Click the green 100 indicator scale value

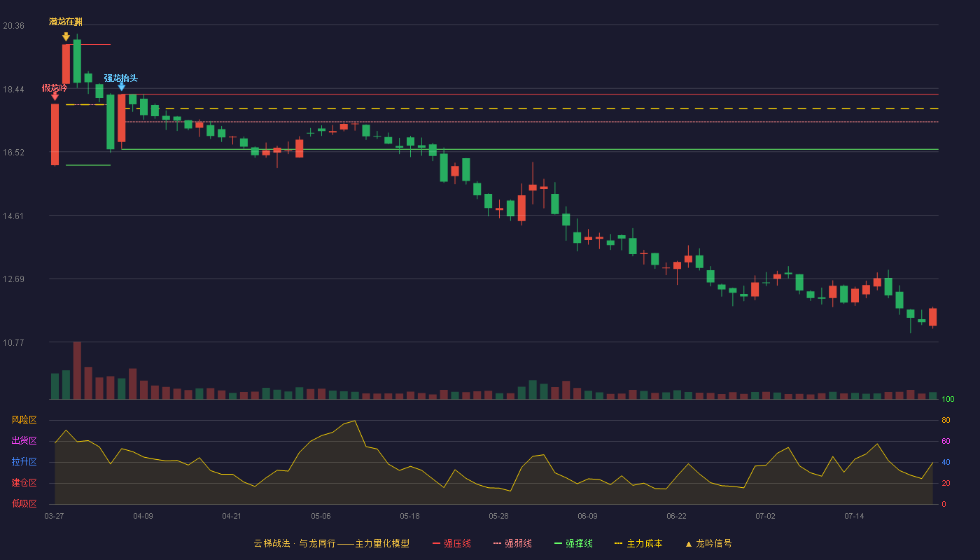click(x=948, y=400)
